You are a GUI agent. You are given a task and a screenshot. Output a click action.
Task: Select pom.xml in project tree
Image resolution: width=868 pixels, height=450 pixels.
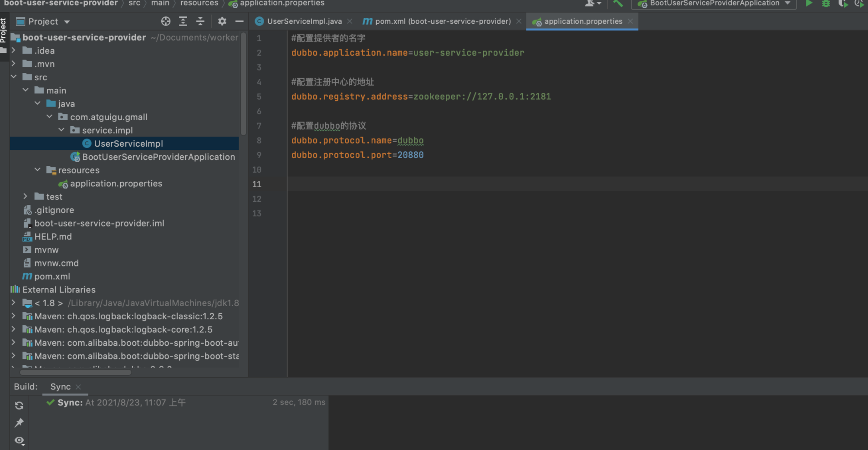pyautogui.click(x=52, y=276)
